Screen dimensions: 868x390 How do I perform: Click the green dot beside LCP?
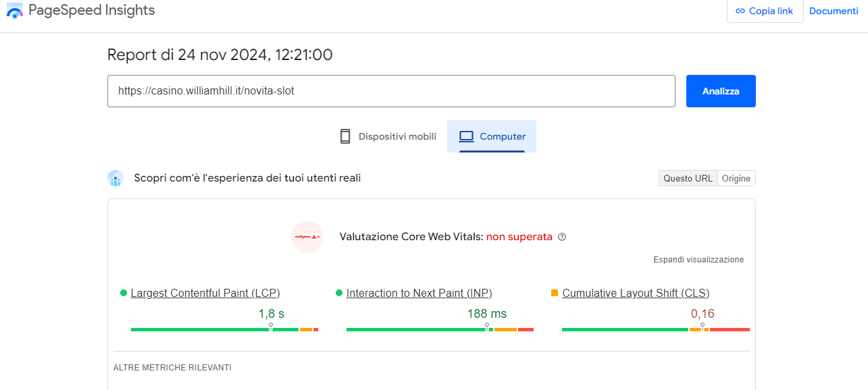(124, 293)
